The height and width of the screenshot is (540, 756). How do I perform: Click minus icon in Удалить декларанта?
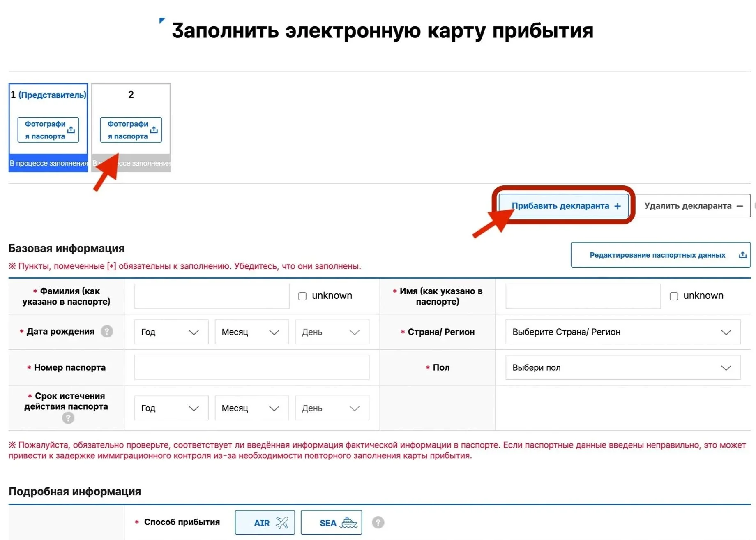740,206
